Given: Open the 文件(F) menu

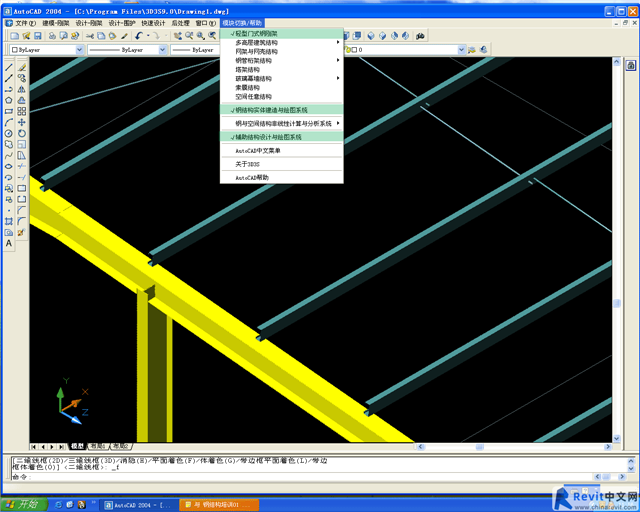Looking at the screenshot, I should coord(24,23).
